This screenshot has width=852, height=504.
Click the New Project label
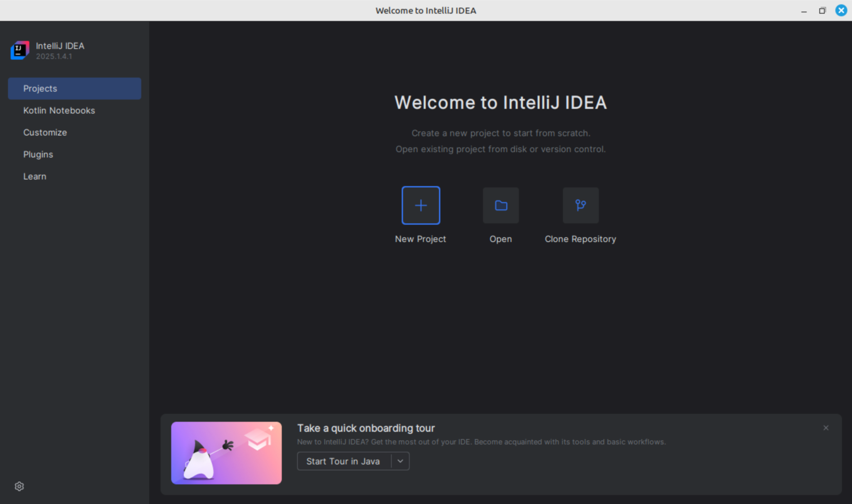click(420, 239)
